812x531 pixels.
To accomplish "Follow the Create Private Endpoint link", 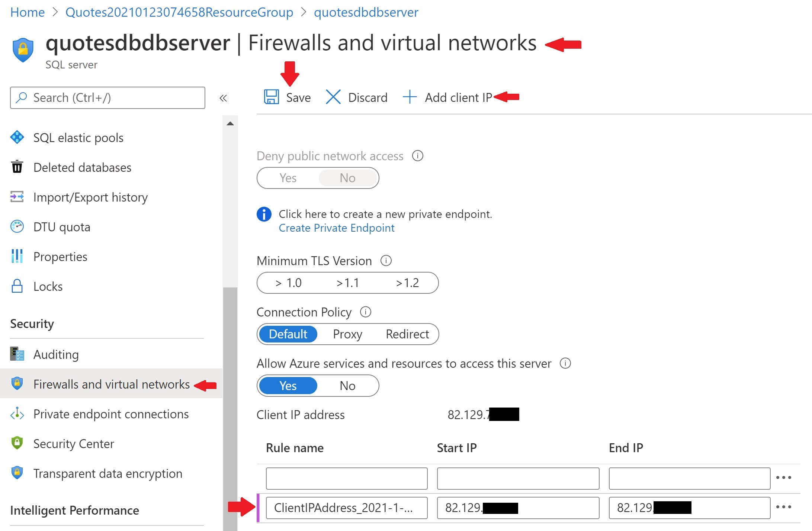I will 337,228.
